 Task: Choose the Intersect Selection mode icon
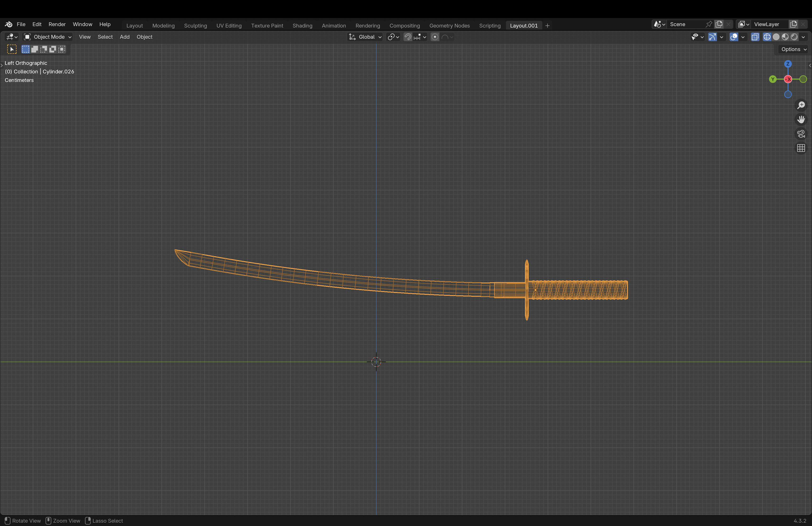[x=62, y=49]
